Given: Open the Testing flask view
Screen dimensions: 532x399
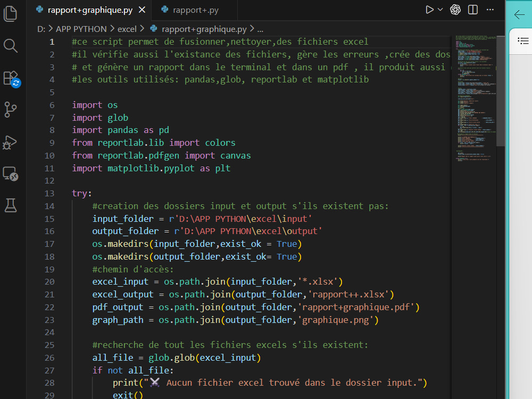Looking at the screenshot, I should [x=11, y=205].
